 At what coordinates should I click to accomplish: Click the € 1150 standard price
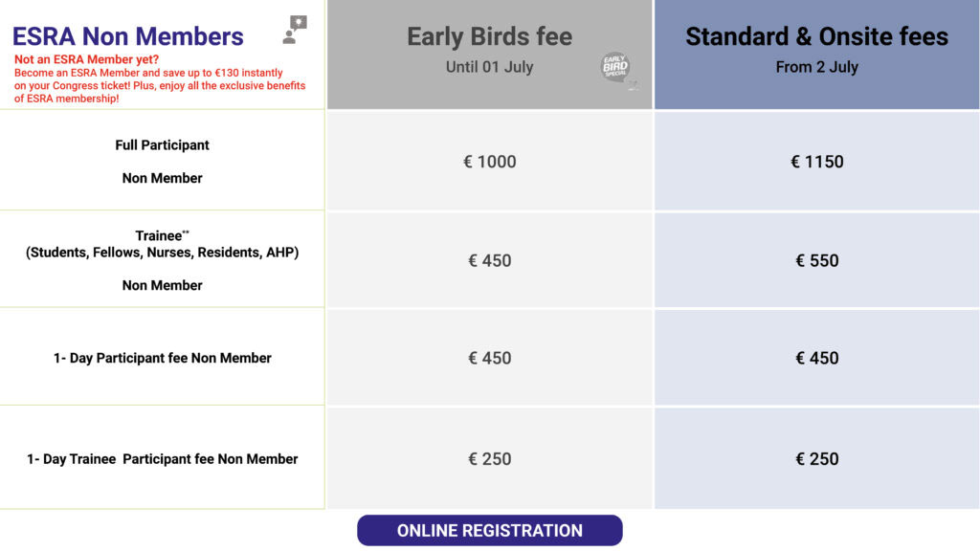(x=816, y=162)
